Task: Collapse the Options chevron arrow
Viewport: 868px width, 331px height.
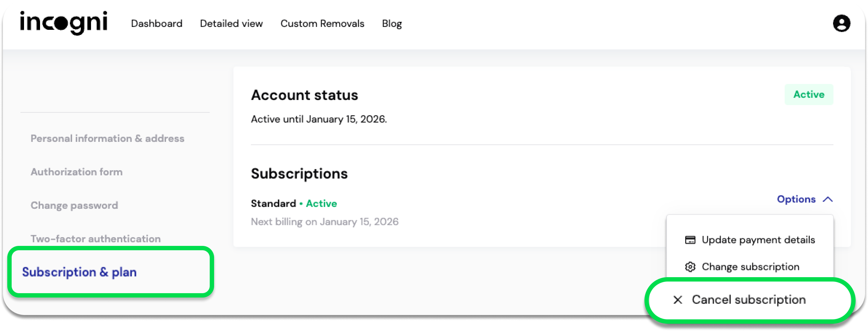Action: 828,199
